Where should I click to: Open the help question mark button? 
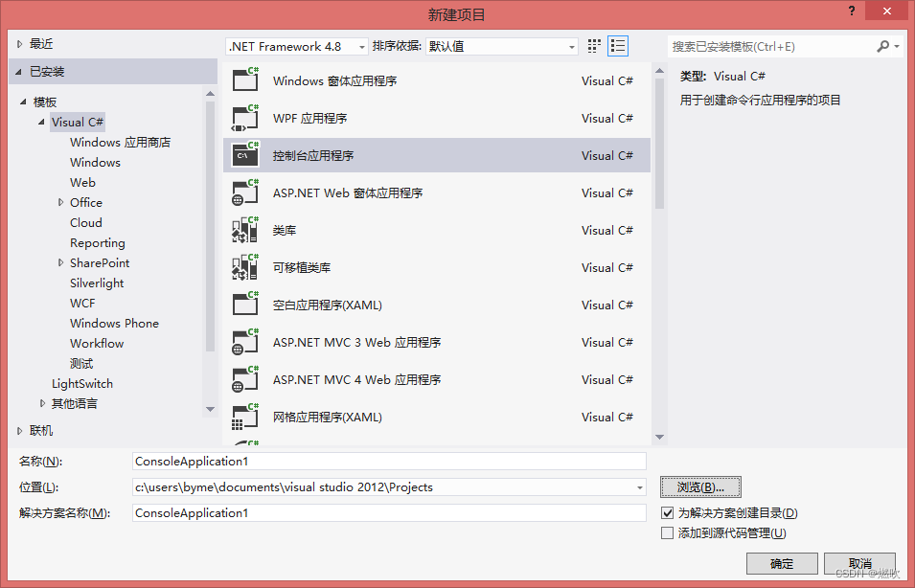coord(853,11)
